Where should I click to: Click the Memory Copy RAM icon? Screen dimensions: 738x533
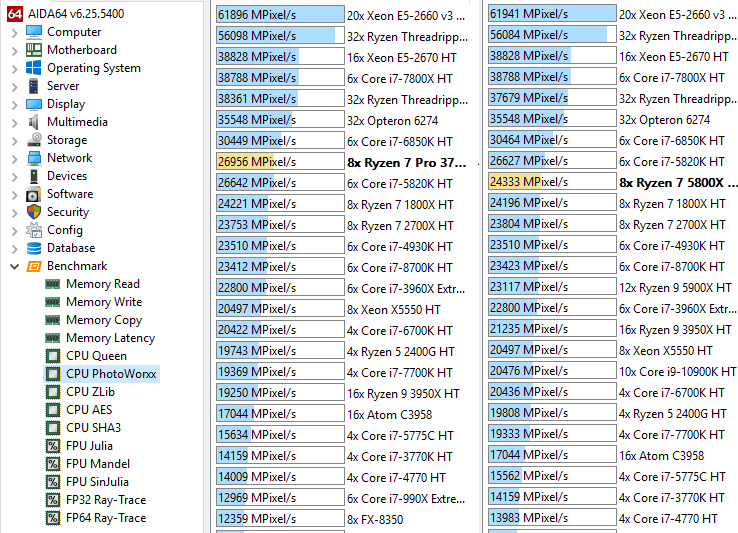52,320
